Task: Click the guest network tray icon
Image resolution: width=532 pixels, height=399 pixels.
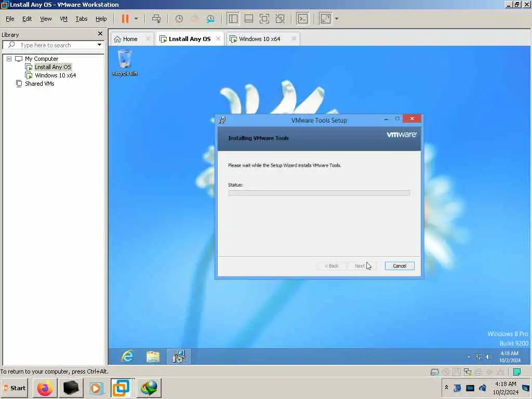Action: (x=478, y=356)
